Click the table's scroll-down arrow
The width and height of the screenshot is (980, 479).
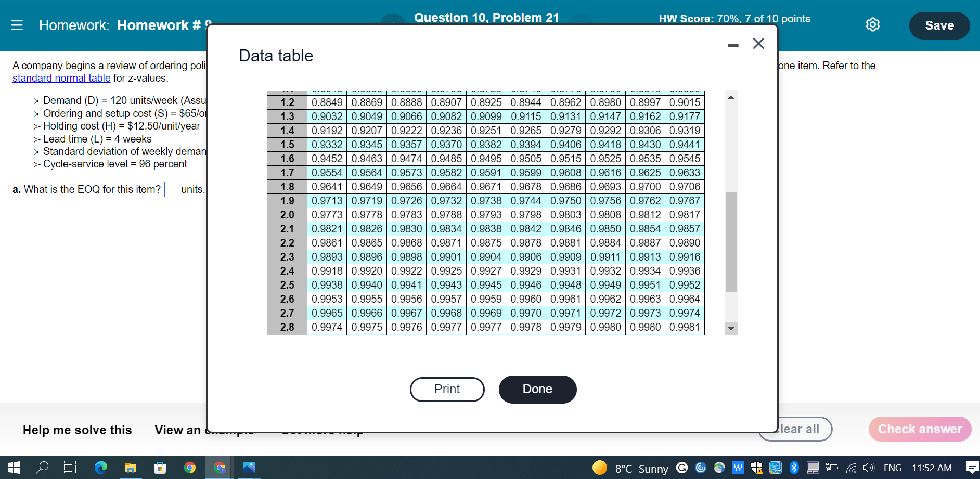pos(731,328)
